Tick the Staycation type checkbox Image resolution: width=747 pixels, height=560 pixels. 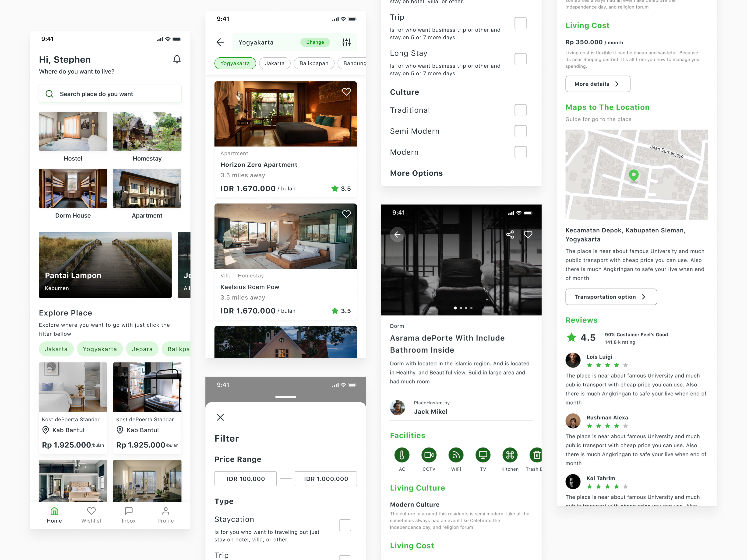coord(345,525)
